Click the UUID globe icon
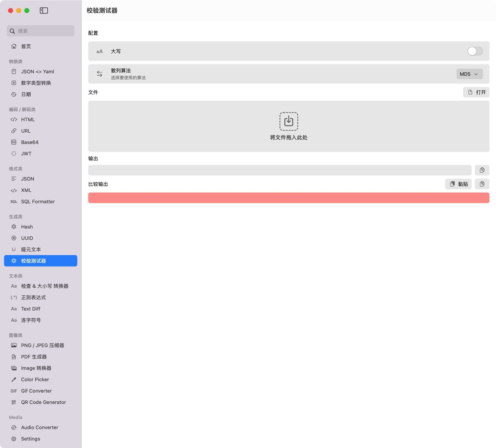The width and height of the screenshot is (496, 448). (14, 238)
